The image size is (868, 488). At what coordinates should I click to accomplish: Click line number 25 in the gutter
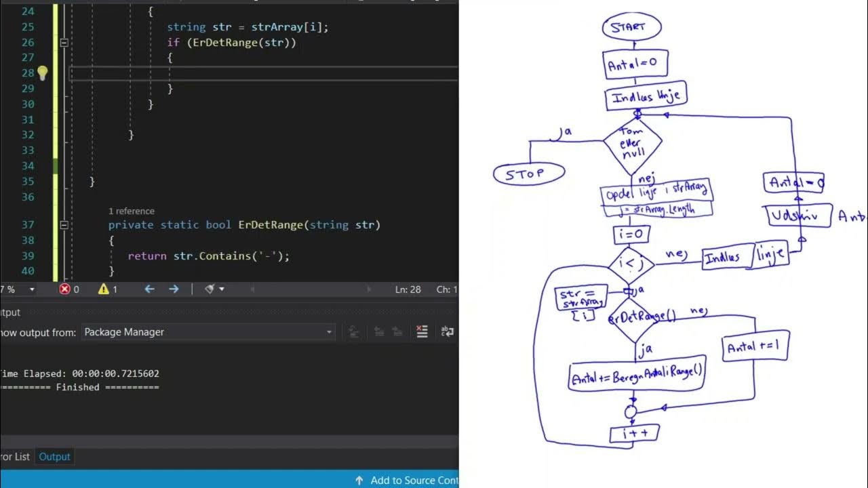(x=28, y=27)
